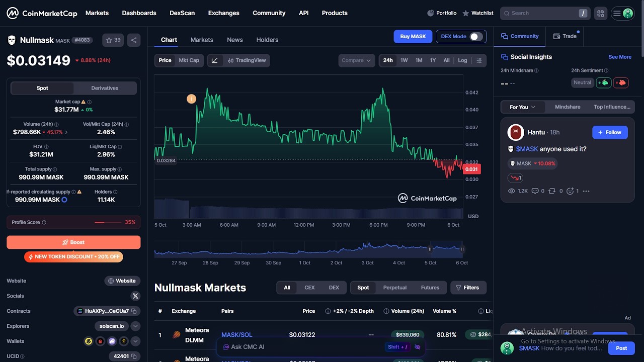Open more options on Hantu's post
Image resolution: width=644 pixels, height=362 pixels.
[x=586, y=191]
